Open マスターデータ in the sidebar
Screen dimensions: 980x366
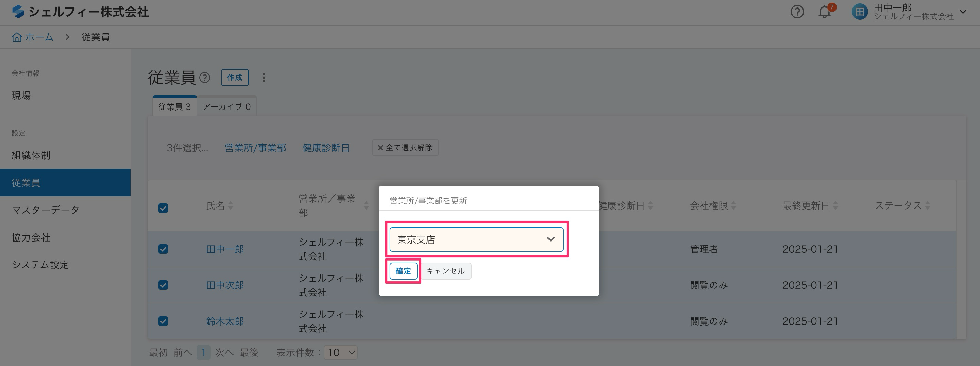[46, 210]
